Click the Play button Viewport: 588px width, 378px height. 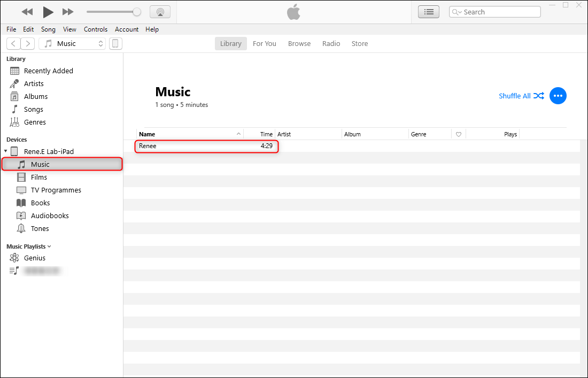click(48, 12)
